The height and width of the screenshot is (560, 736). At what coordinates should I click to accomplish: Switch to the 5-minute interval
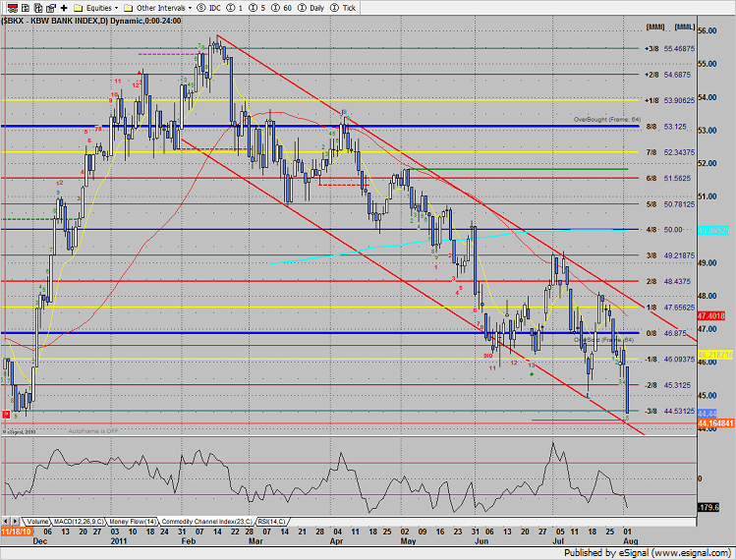(256, 8)
